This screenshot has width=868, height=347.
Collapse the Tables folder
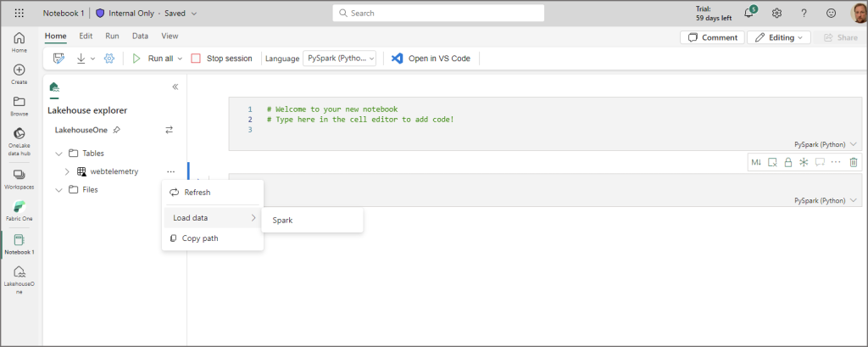(59, 153)
